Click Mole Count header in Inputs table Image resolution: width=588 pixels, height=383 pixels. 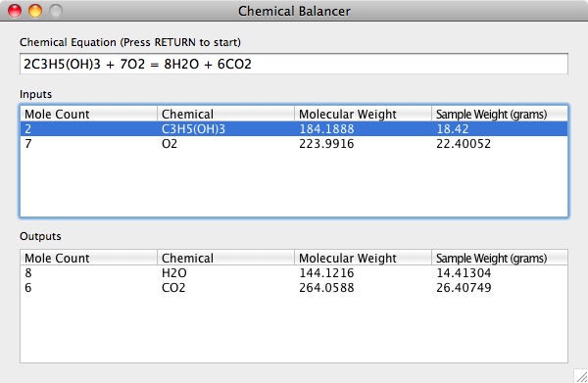(x=89, y=114)
